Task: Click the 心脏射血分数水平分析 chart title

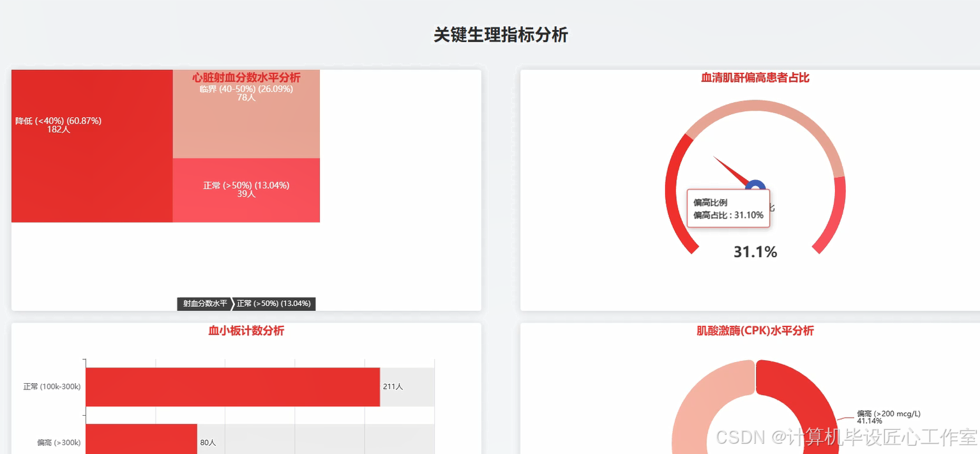Action: [x=246, y=77]
